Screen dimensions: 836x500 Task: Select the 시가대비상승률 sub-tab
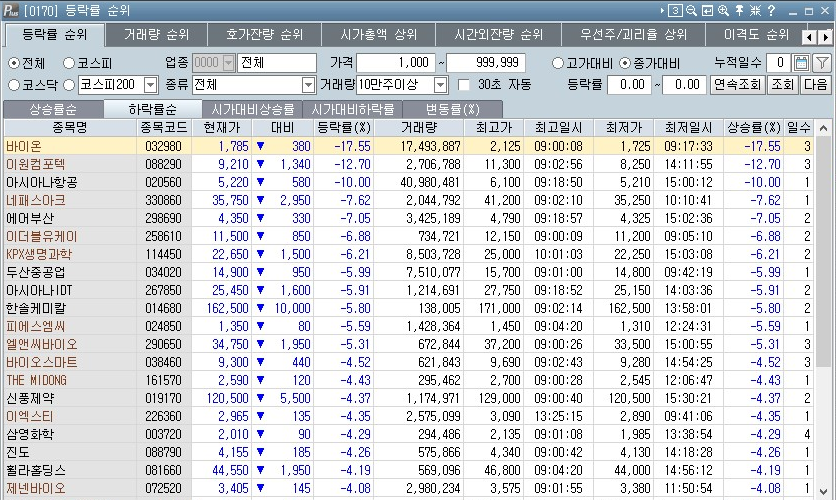[252, 109]
